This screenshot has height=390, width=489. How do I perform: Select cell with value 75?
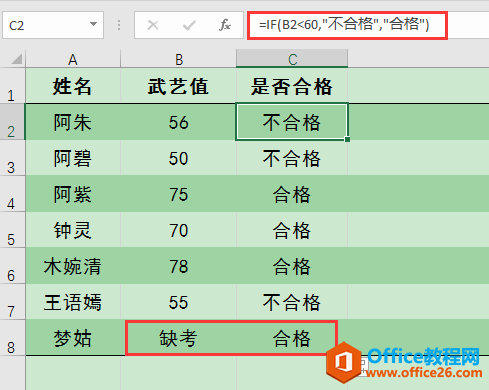179,194
